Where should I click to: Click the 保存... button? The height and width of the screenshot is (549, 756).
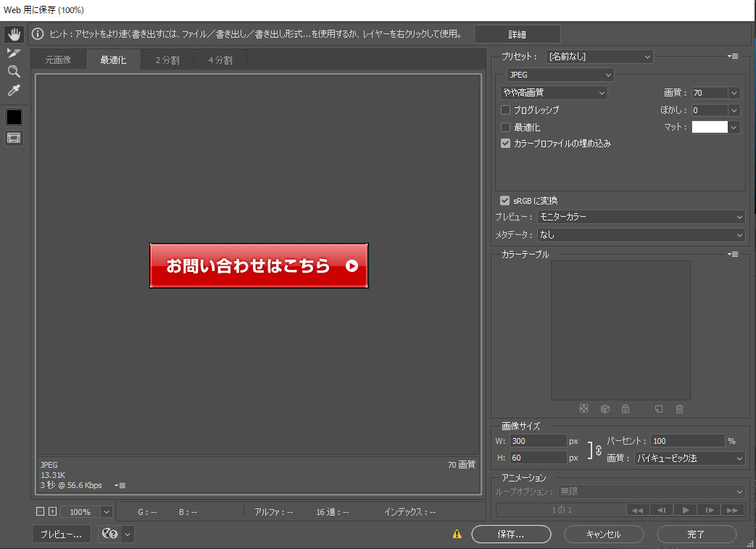(x=511, y=534)
